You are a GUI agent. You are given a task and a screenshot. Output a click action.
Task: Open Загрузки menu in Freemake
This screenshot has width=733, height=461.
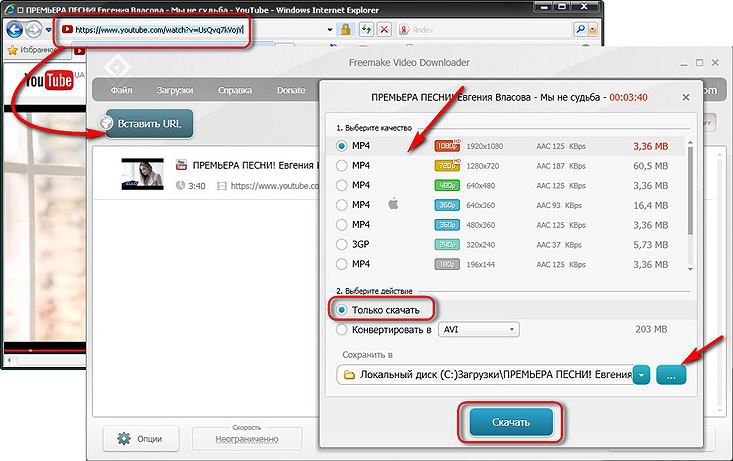pyautogui.click(x=175, y=90)
